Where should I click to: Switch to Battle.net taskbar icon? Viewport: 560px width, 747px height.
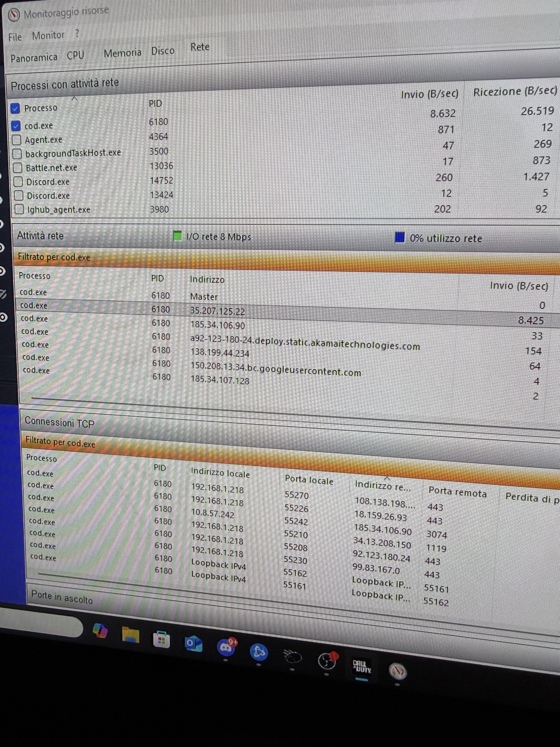259,652
